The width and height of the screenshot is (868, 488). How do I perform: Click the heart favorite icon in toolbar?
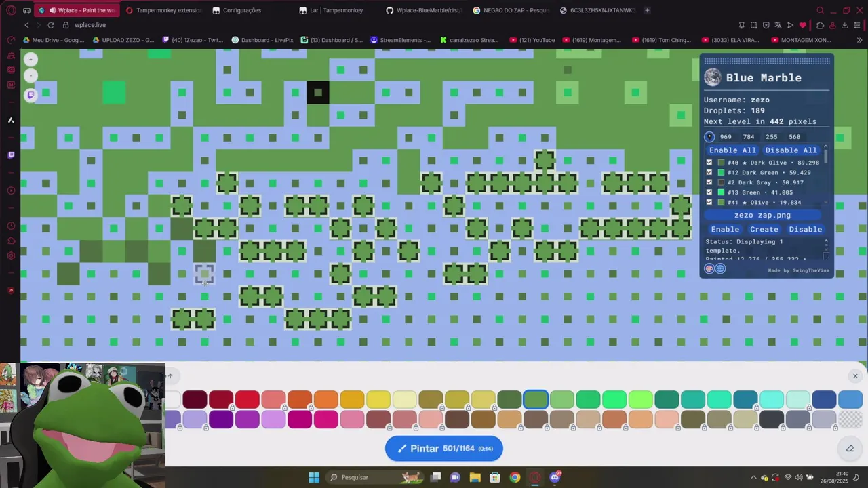(x=803, y=25)
